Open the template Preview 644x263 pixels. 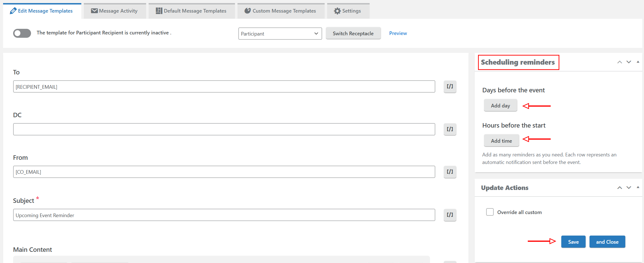[398, 33]
